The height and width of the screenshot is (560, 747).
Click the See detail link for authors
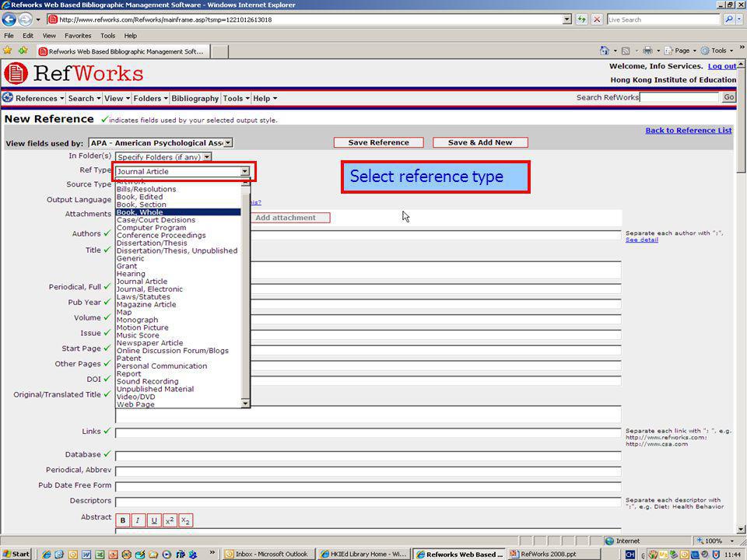tap(642, 240)
